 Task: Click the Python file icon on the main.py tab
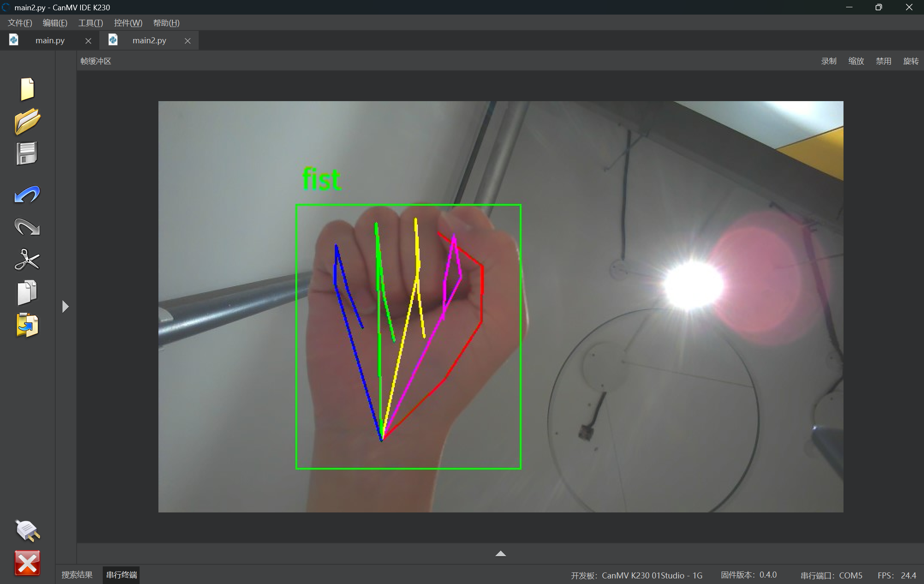(x=14, y=40)
